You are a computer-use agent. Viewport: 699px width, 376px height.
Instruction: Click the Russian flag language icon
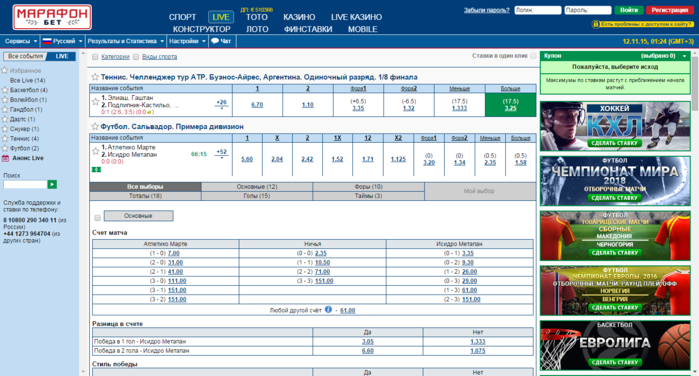(x=47, y=41)
